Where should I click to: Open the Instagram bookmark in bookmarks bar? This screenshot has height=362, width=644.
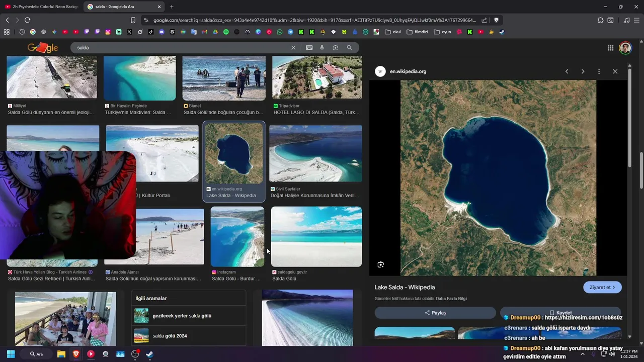coord(108,32)
